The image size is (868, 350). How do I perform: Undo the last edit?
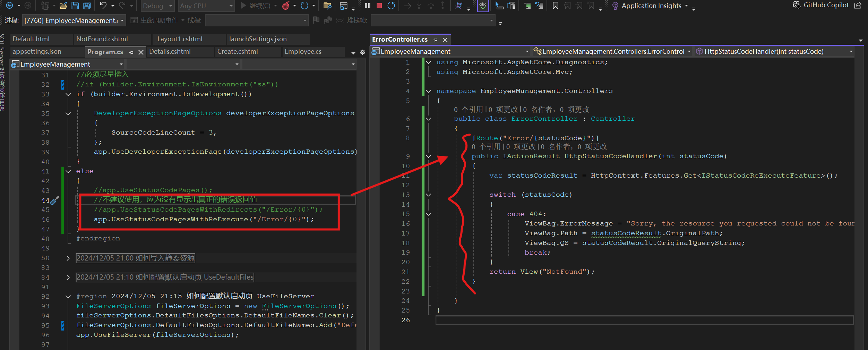tap(103, 6)
